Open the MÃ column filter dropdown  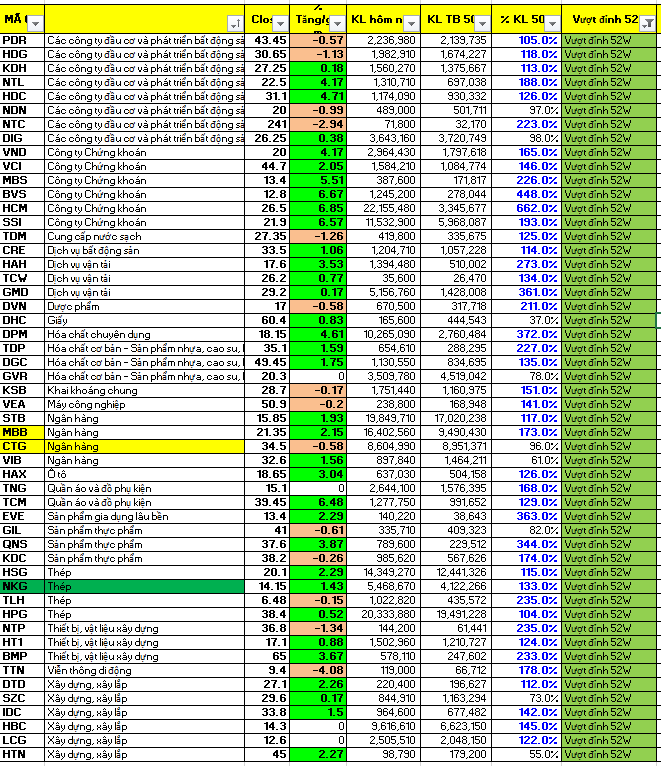35,22
